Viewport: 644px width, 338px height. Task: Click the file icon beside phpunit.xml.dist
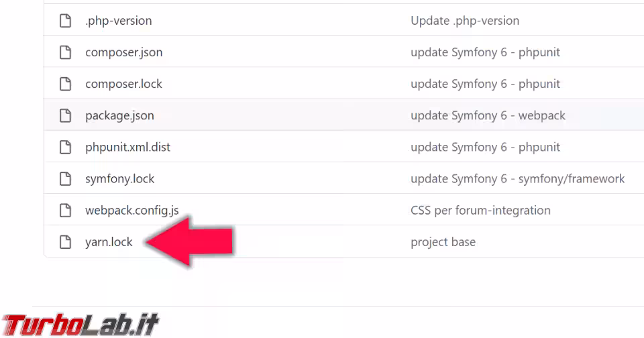(65, 147)
